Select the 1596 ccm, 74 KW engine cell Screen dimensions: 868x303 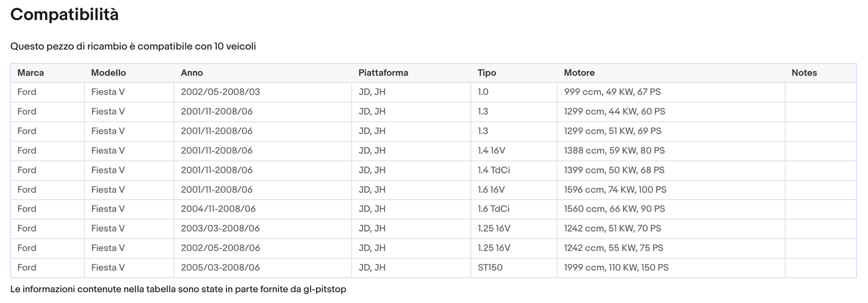pyautogui.click(x=615, y=190)
